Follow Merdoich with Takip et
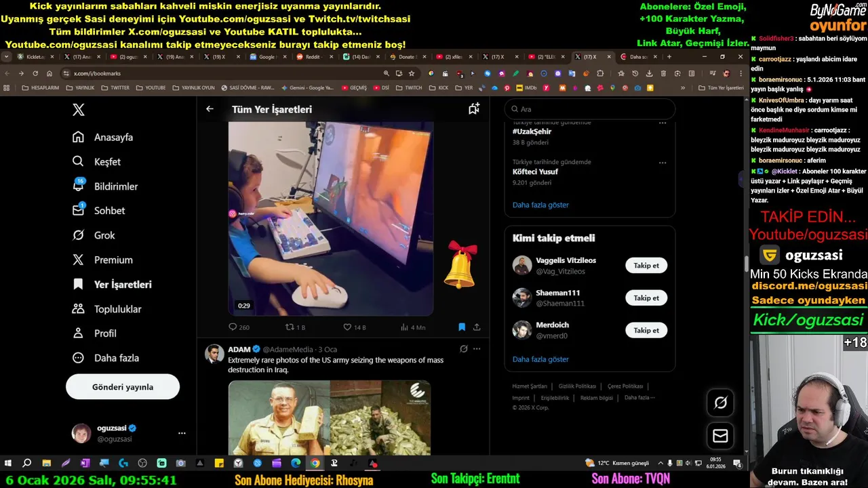The width and height of the screenshot is (868, 488). pyautogui.click(x=646, y=331)
